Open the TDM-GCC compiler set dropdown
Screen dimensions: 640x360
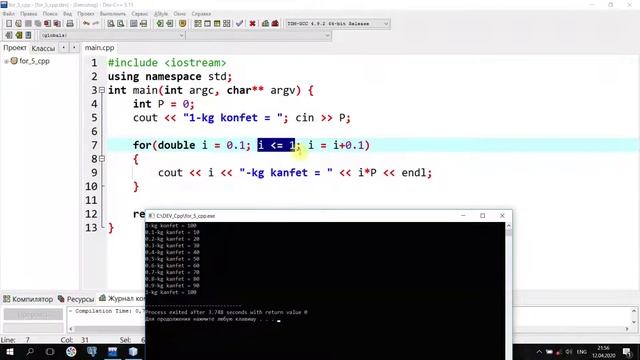click(x=337, y=24)
